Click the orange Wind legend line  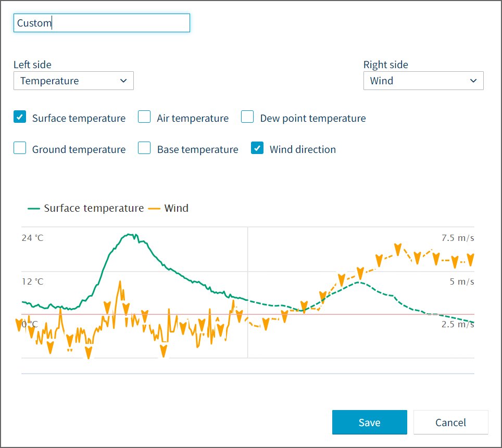pyautogui.click(x=155, y=209)
